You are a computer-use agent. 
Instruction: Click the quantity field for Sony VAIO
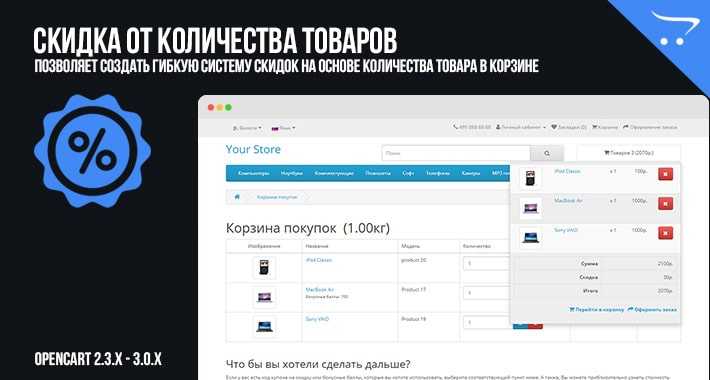487,322
